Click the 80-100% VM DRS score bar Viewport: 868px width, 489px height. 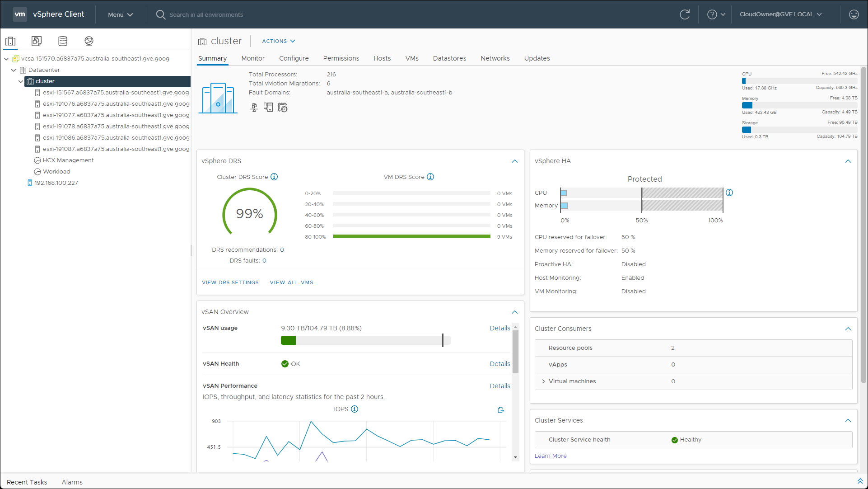pyautogui.click(x=412, y=236)
